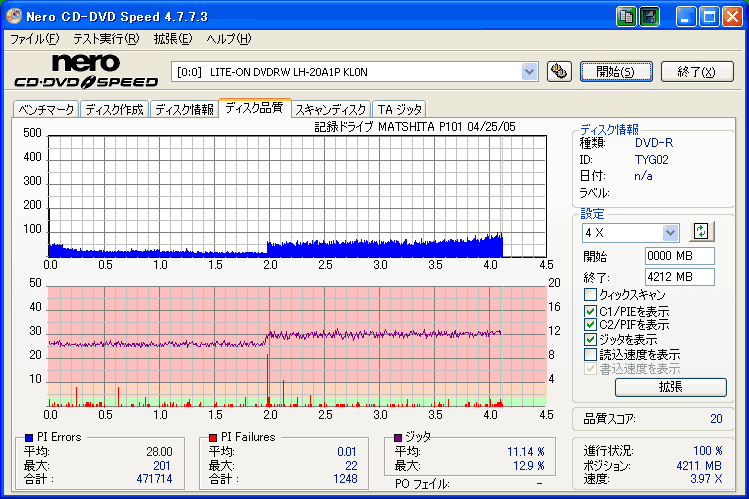Click the blue PI Errors legend square
This screenshot has height=499, width=749.
(29, 437)
